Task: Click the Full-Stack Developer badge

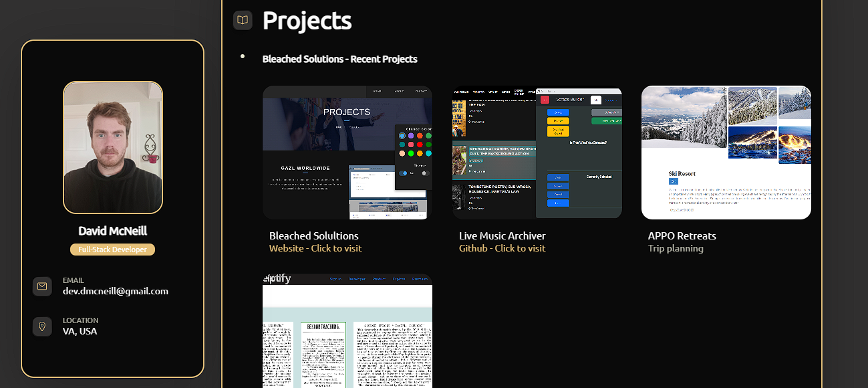Action: [x=112, y=249]
